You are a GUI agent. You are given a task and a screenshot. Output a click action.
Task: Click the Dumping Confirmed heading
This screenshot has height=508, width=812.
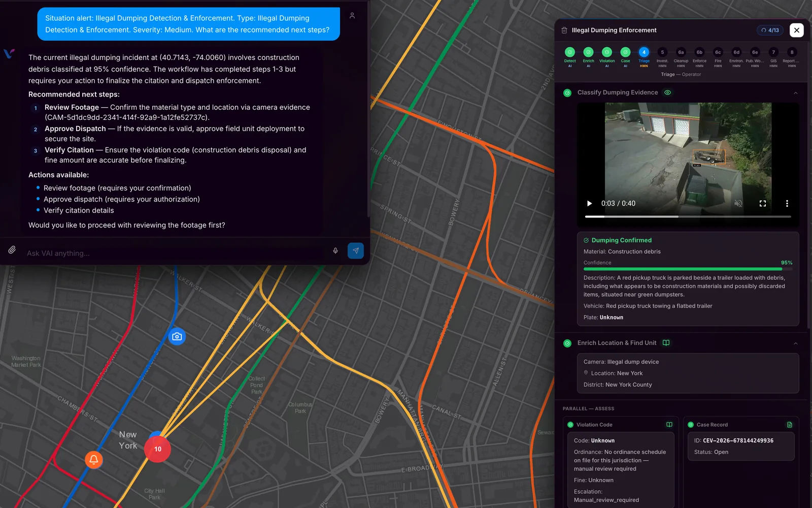point(621,240)
